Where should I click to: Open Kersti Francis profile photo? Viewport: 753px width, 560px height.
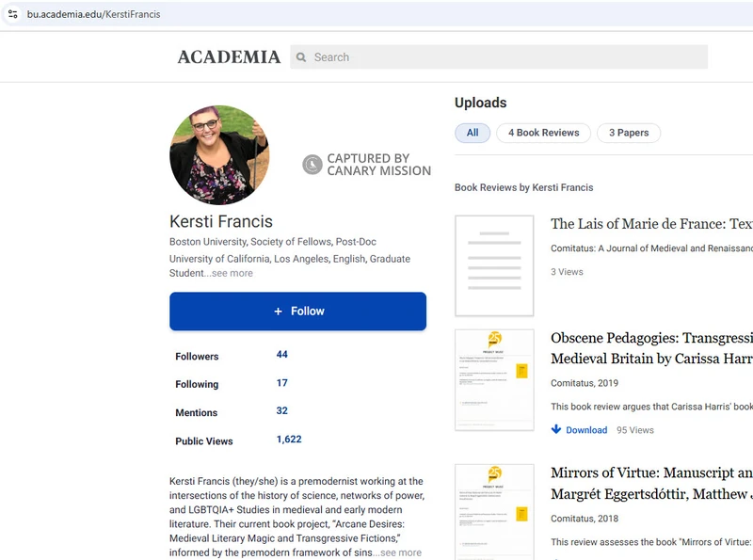click(x=219, y=155)
